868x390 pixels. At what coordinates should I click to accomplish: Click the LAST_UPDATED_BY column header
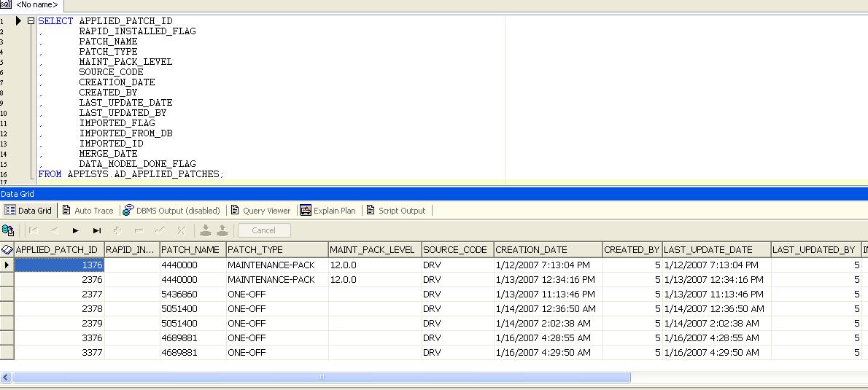coord(816,249)
